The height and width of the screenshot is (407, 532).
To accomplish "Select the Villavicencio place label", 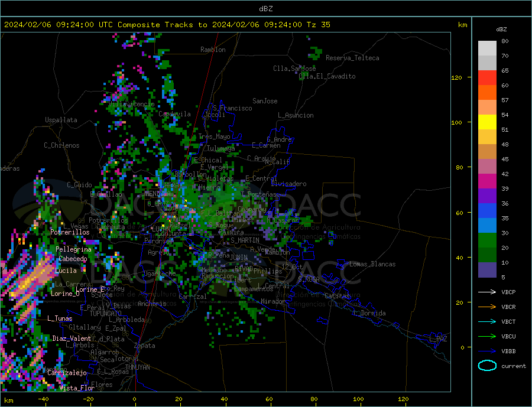I will point(131,104).
